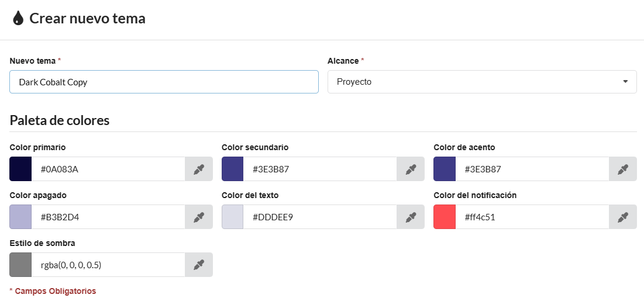Click the red Color del notificación swatch
644x305 pixels.
445,217
